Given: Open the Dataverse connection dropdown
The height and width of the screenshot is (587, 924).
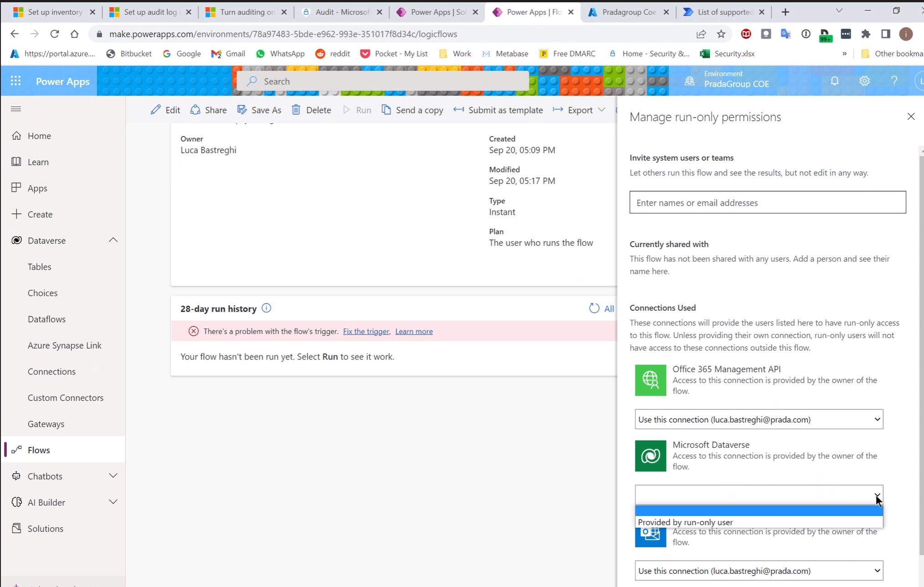Looking at the screenshot, I should pos(877,495).
